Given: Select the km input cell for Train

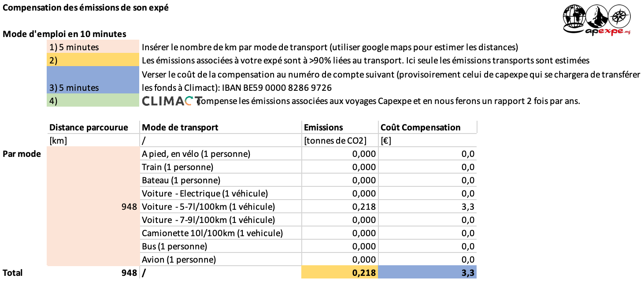Looking at the screenshot, I should (x=93, y=167).
